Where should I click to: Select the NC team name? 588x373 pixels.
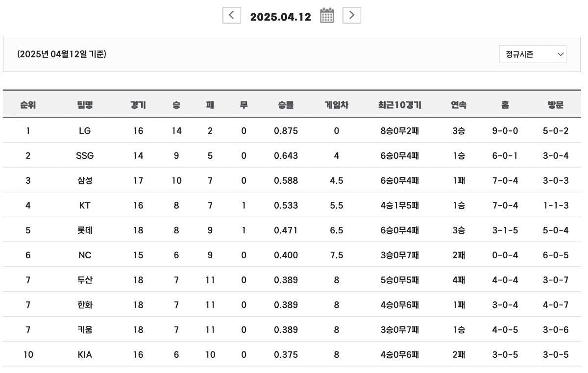[x=85, y=255]
